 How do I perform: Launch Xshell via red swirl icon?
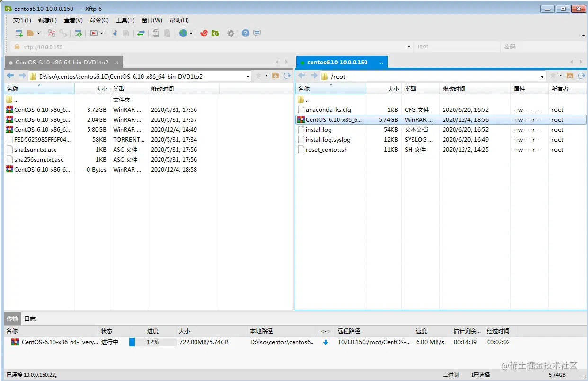pyautogui.click(x=204, y=33)
